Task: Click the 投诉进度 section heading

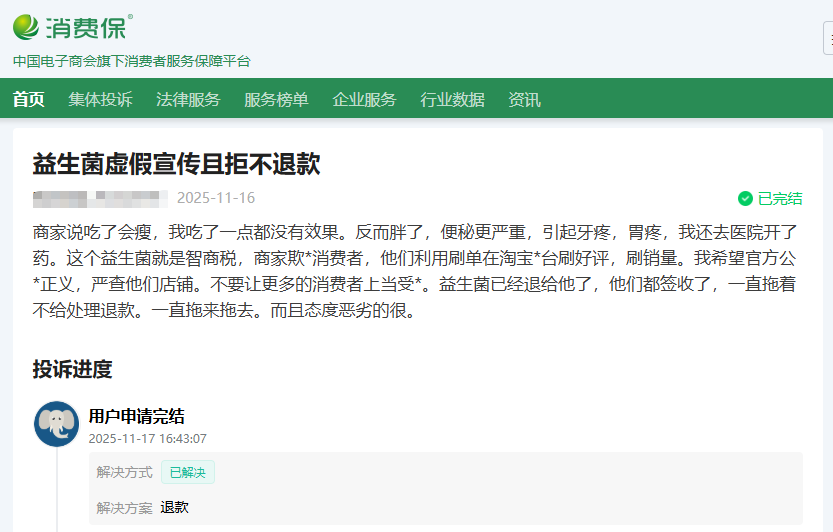Action: tap(72, 369)
